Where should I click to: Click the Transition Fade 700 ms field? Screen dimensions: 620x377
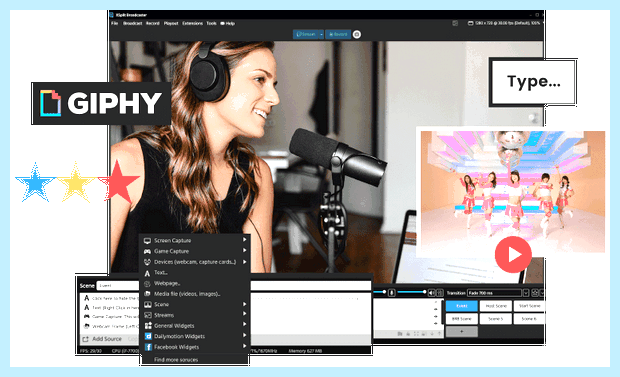tap(495, 293)
